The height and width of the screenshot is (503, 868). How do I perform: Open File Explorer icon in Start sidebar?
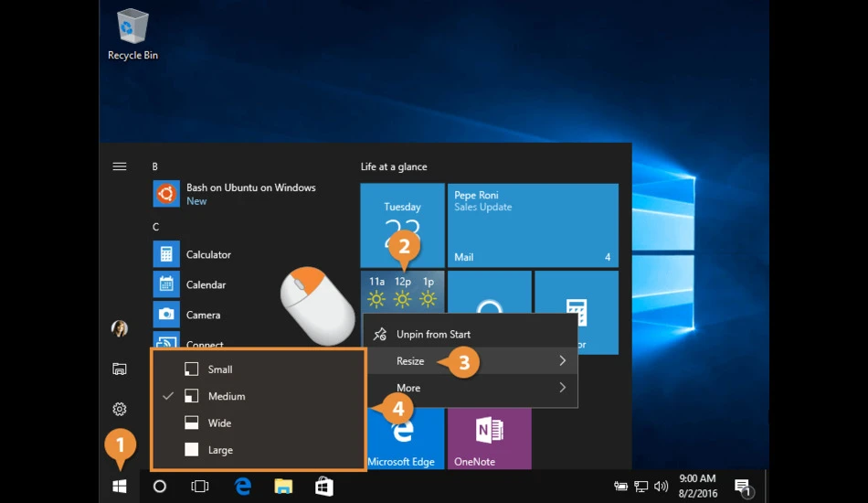(120, 369)
